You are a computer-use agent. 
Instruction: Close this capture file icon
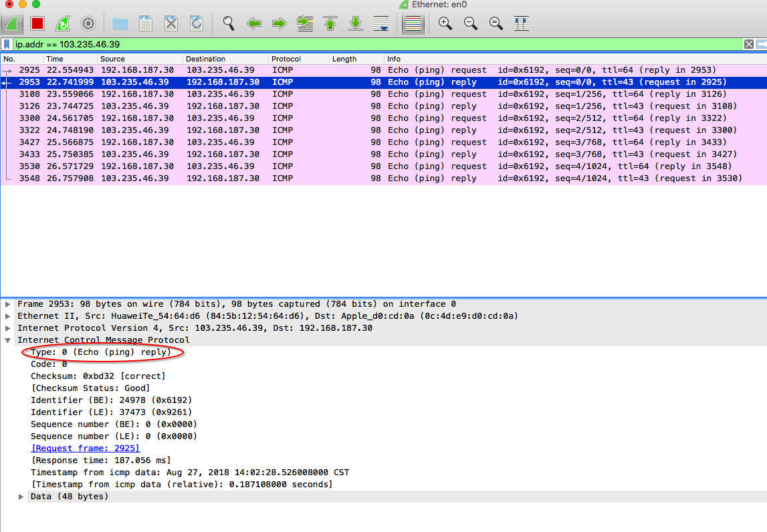point(171,23)
